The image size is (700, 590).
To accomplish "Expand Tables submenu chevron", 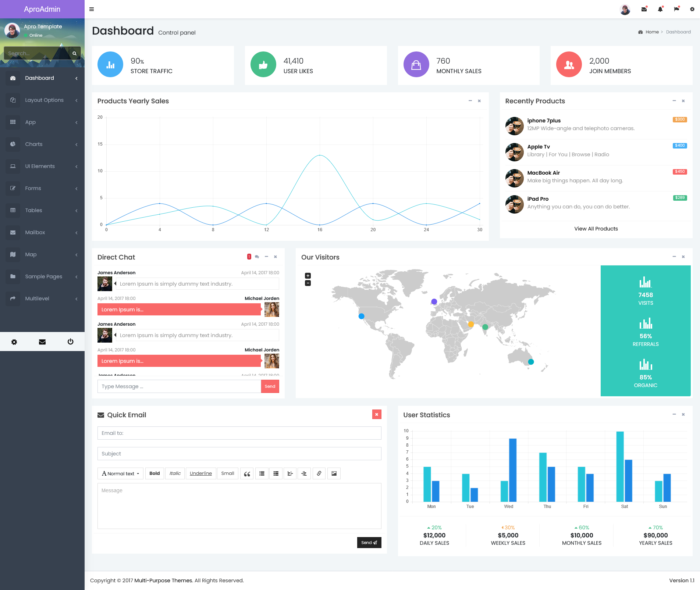I will click(x=76, y=211).
